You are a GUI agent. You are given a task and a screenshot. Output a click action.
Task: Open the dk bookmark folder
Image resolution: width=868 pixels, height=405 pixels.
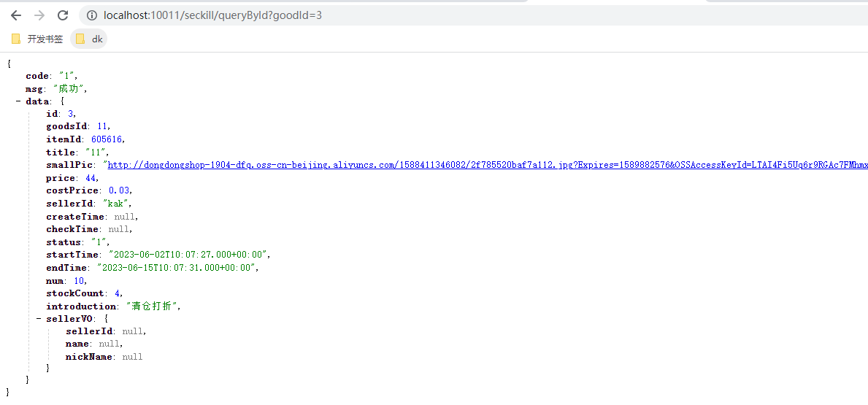[89, 39]
